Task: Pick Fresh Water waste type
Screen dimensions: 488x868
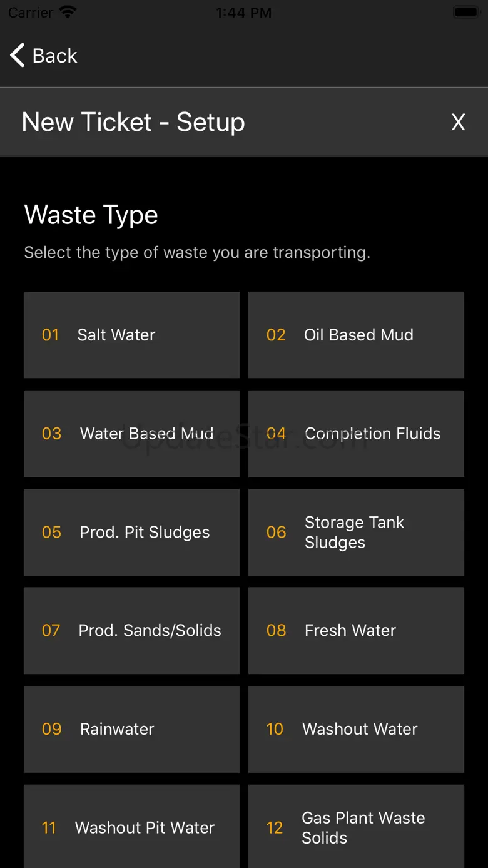Action: tap(356, 630)
